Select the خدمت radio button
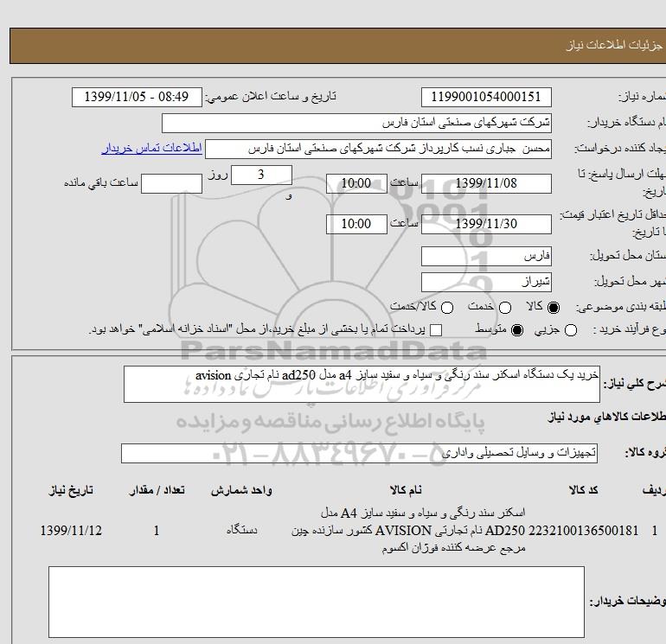The image size is (666, 644). click(x=504, y=308)
